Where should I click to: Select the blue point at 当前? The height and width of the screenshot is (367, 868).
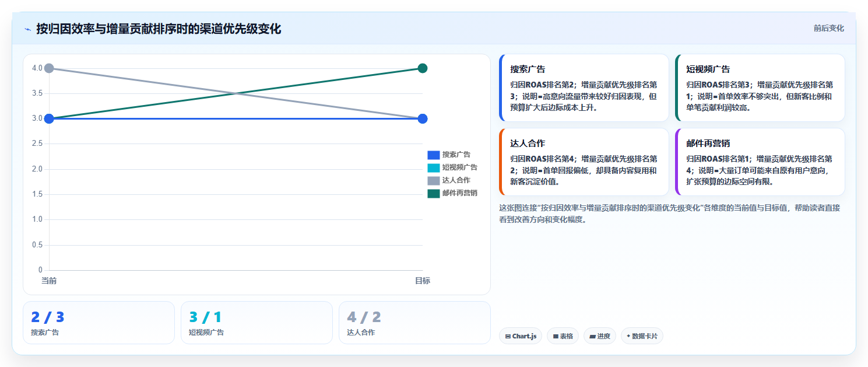(x=49, y=118)
